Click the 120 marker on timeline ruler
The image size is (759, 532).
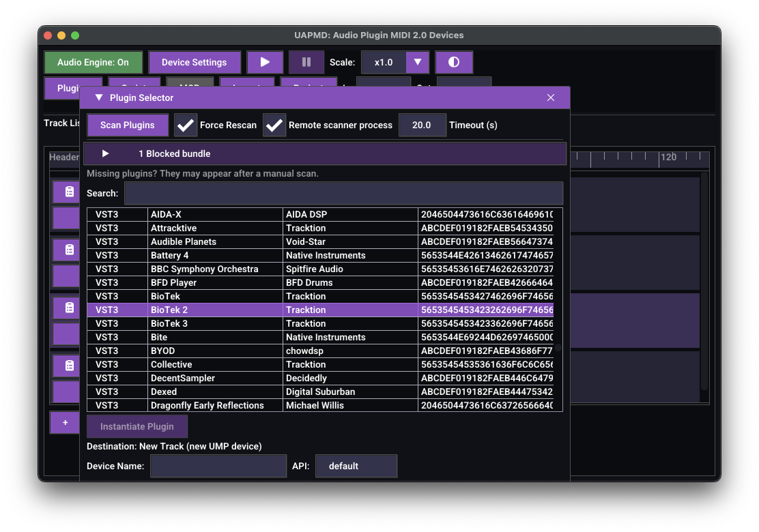668,157
